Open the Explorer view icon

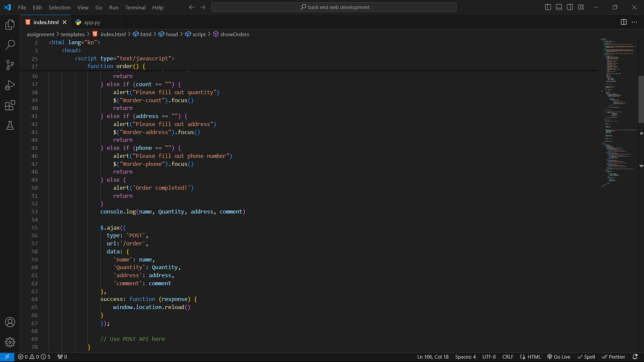click(10, 25)
